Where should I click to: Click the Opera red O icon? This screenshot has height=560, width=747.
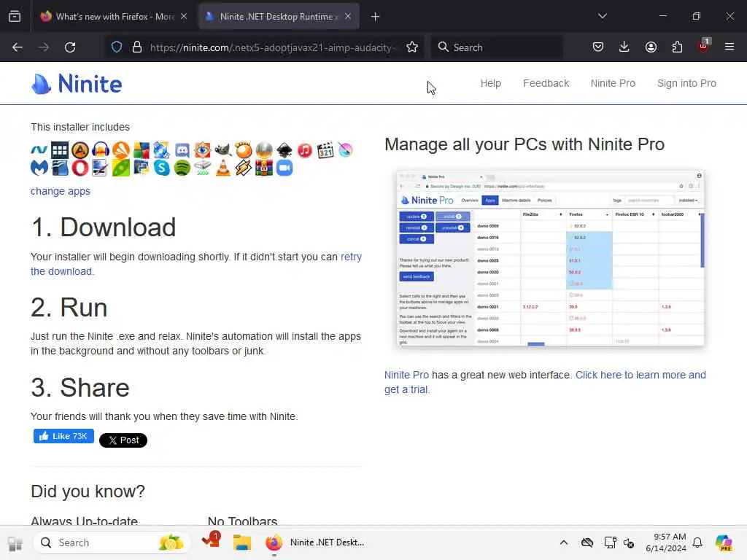[x=80, y=168]
